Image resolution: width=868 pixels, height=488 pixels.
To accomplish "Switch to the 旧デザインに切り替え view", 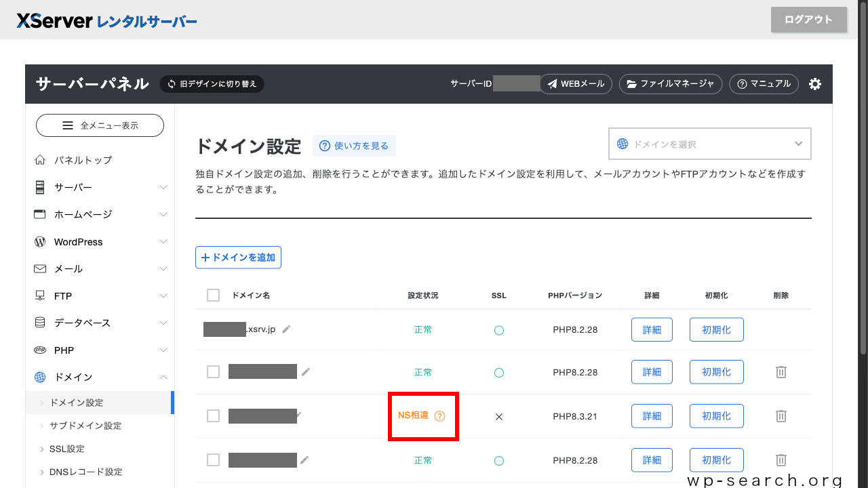I will [x=212, y=84].
